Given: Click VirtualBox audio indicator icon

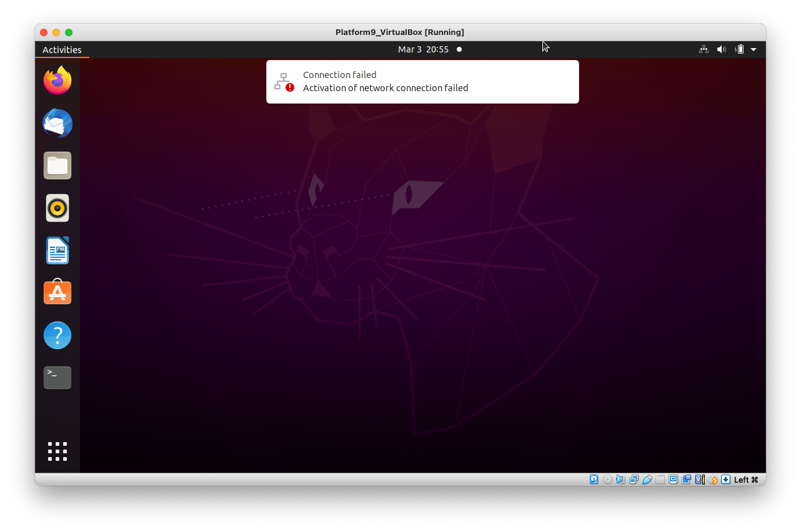Looking at the screenshot, I should 620,480.
